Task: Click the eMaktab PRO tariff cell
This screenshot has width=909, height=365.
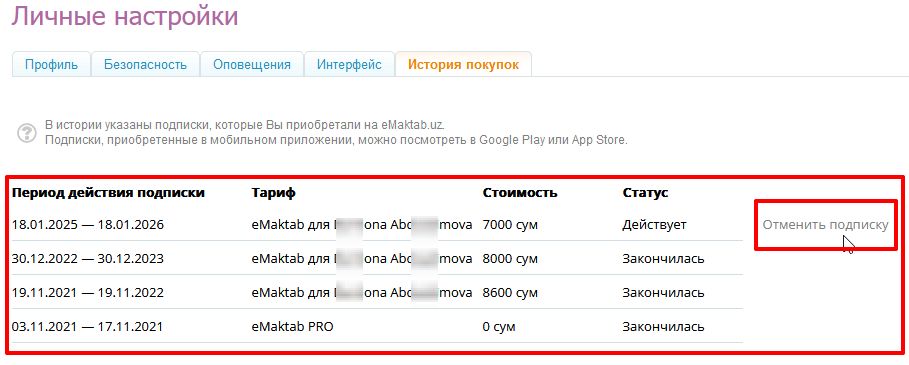Action: coord(293,327)
